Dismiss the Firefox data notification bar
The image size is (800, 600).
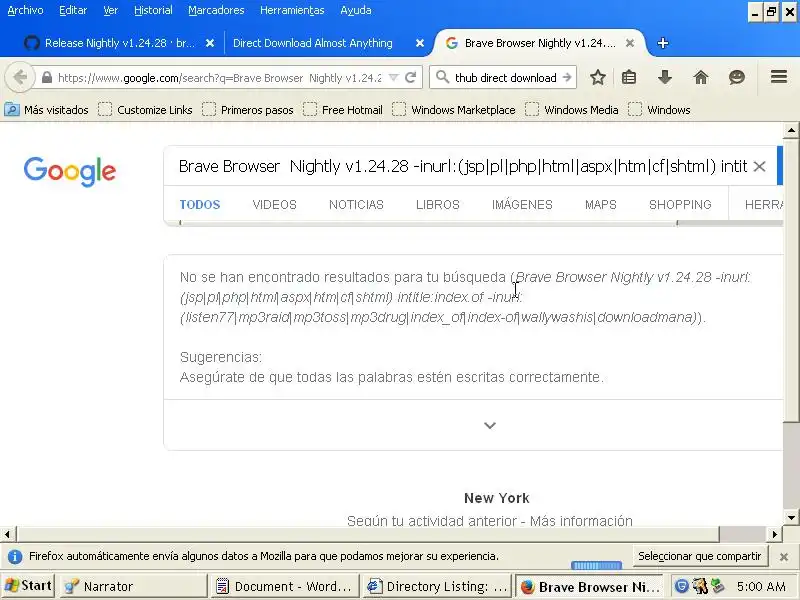[784, 557]
